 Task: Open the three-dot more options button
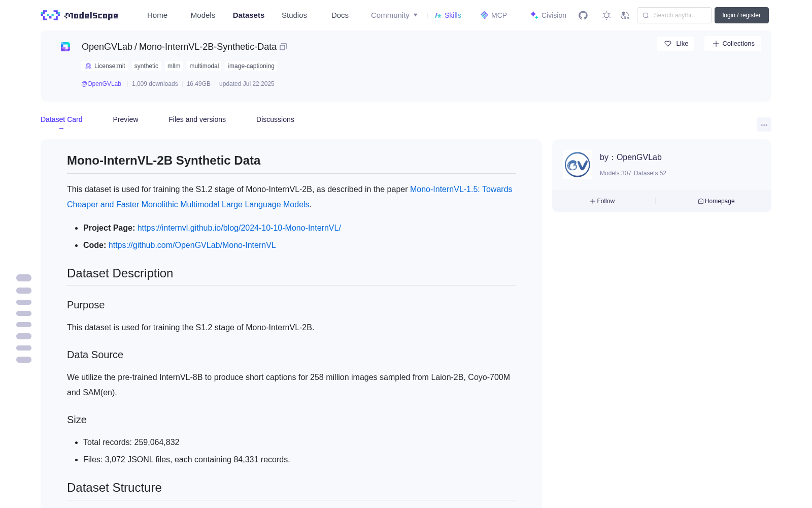[x=764, y=124]
